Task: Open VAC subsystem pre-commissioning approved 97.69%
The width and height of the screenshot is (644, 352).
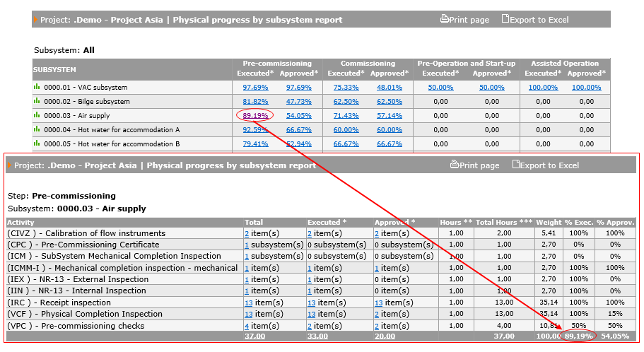Action: coord(298,88)
